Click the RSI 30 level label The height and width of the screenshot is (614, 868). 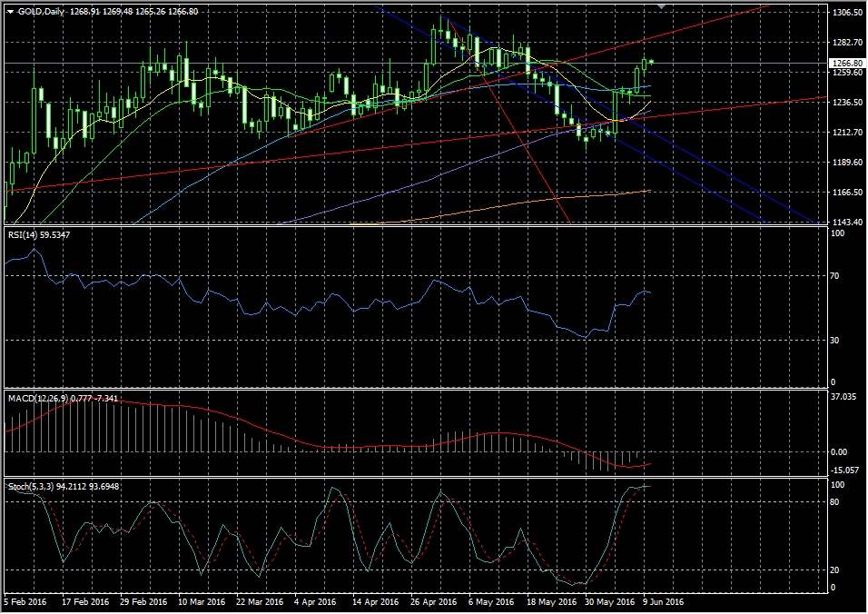coord(836,341)
